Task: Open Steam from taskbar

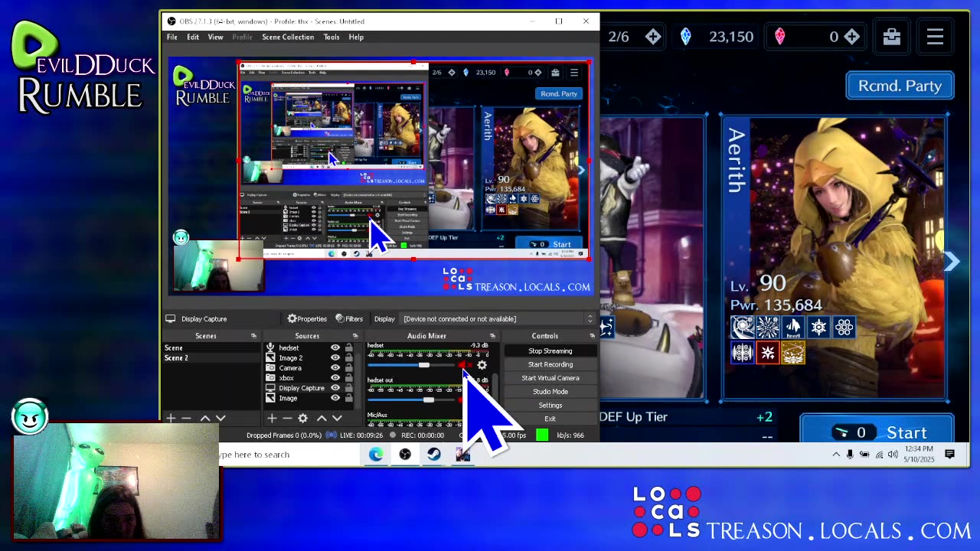Action: pyautogui.click(x=434, y=455)
